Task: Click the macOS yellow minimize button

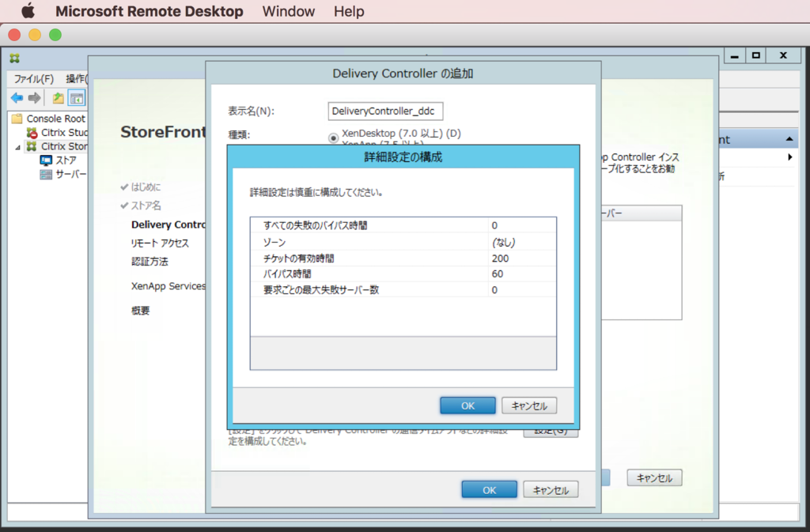Action: tap(35, 35)
